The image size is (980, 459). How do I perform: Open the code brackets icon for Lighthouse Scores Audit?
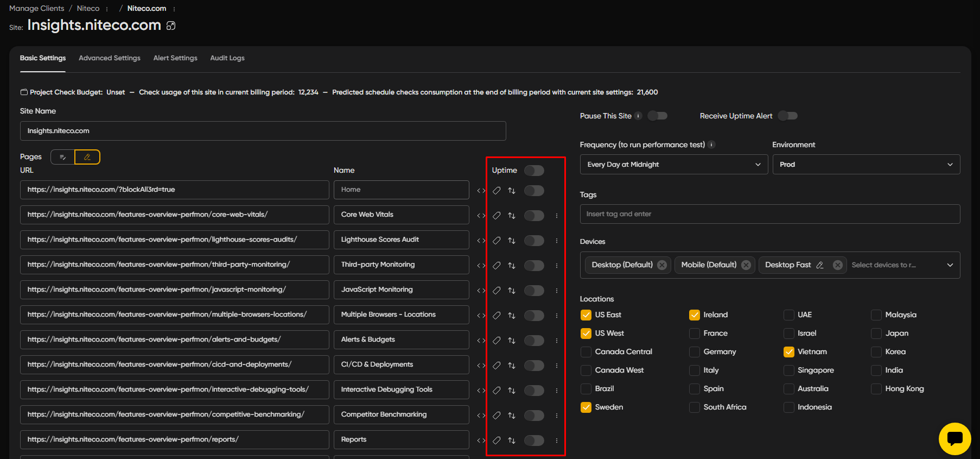(481, 241)
